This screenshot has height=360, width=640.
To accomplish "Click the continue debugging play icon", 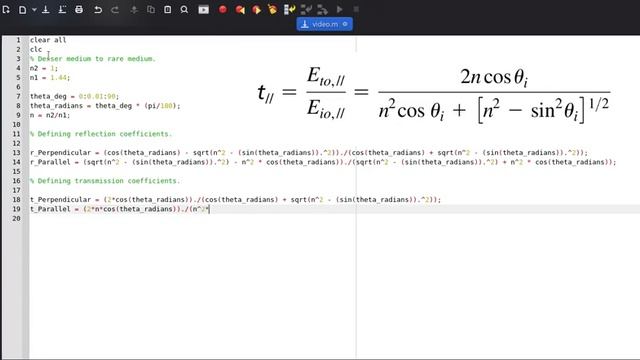I will coord(340,9).
